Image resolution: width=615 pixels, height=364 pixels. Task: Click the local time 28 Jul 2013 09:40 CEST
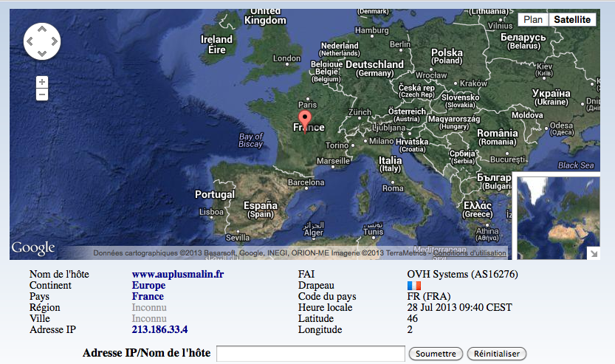pos(460,307)
